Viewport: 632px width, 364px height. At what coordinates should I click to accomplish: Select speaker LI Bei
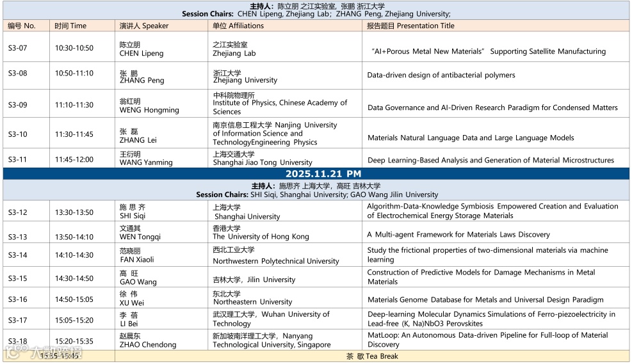coord(129,320)
